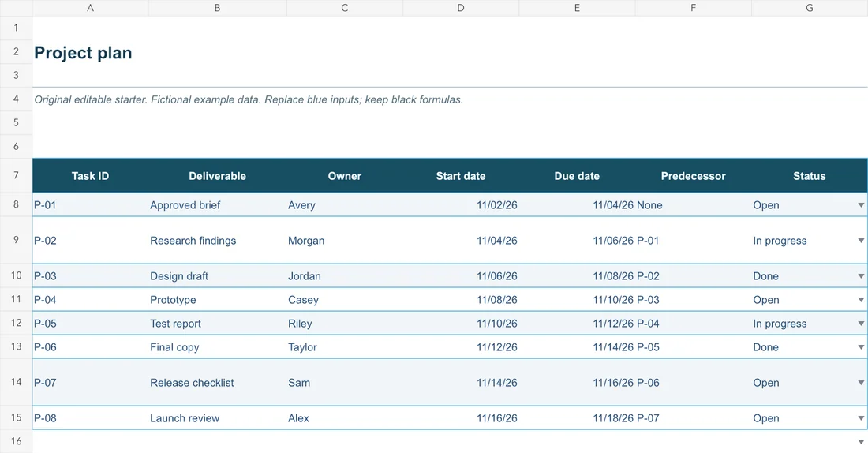
Task: Click the Start date header cell
Action: click(x=461, y=175)
